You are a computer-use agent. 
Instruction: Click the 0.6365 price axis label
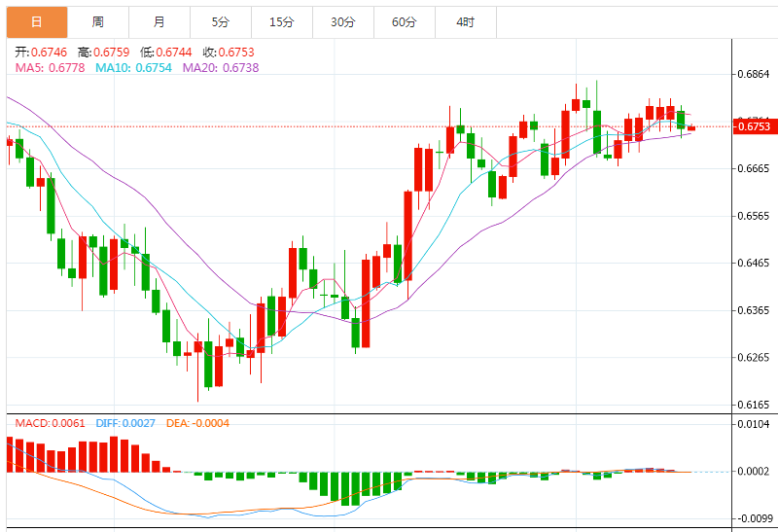pyautogui.click(x=753, y=310)
